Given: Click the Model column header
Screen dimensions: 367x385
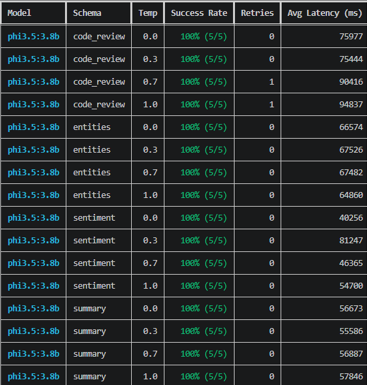Looking at the screenshot, I should (19, 13).
